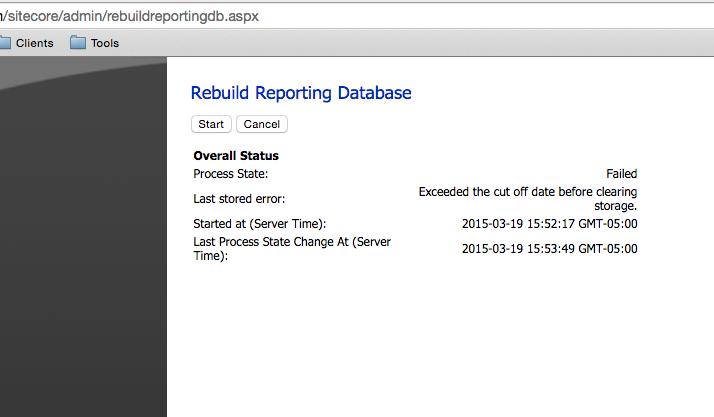Click empty bookmarks bar right of Tools
The image size is (714, 417).
pyautogui.click(x=400, y=43)
